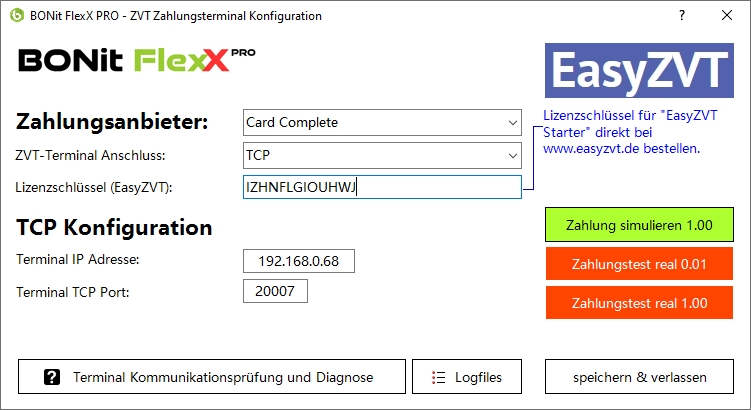Viewport: 751px width, 410px height.
Task: Open the Logfiles button
Action: (x=467, y=377)
